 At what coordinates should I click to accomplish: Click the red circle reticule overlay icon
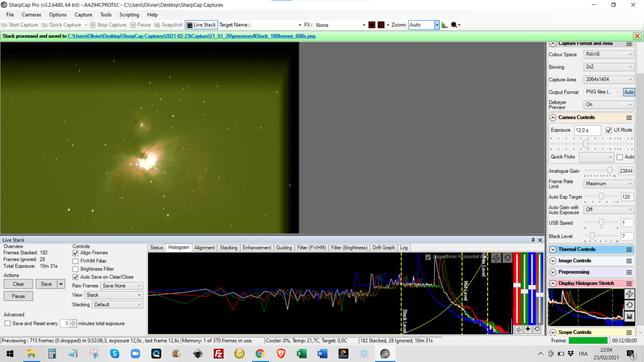coord(372,25)
